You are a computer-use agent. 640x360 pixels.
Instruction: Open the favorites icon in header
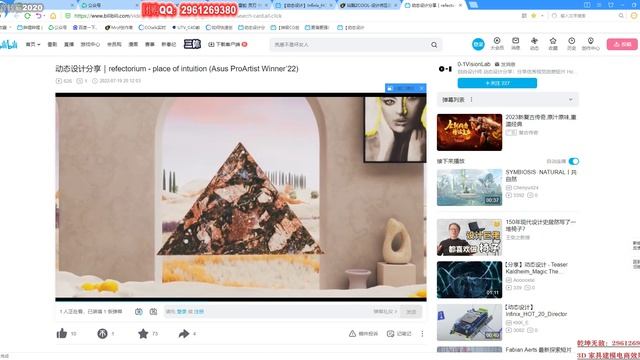(553, 40)
